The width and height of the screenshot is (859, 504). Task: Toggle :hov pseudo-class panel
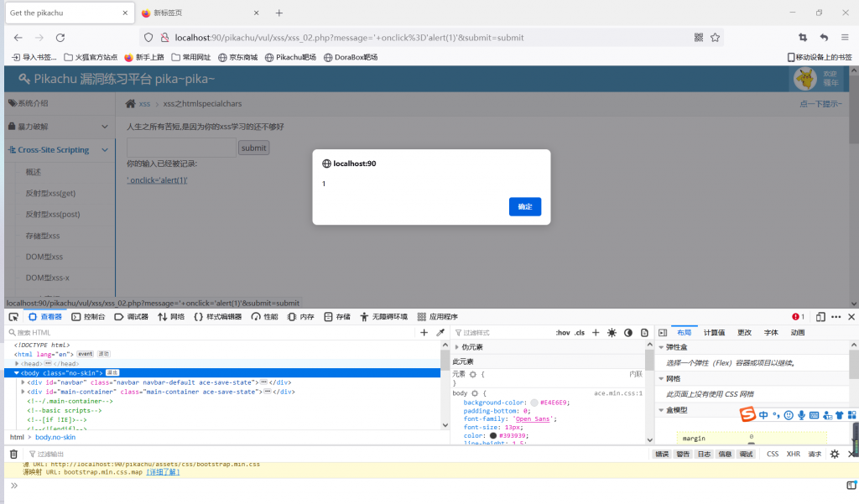click(x=562, y=333)
